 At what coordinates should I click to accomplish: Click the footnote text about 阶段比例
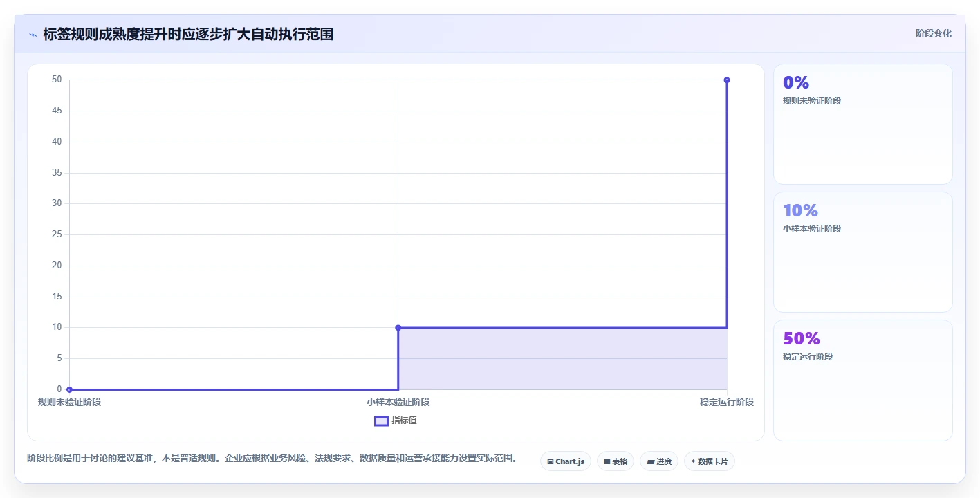pos(272,458)
